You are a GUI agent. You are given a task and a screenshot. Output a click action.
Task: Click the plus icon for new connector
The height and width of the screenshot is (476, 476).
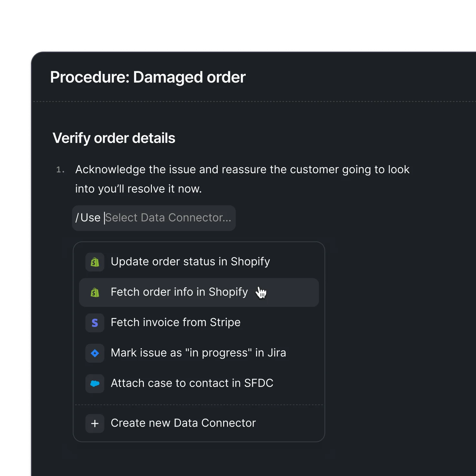95,423
